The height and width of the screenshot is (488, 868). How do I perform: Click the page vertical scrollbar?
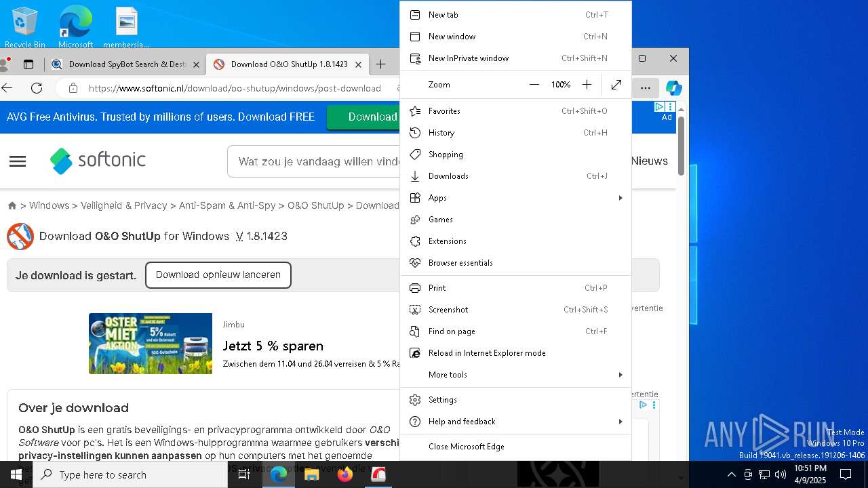[x=681, y=146]
